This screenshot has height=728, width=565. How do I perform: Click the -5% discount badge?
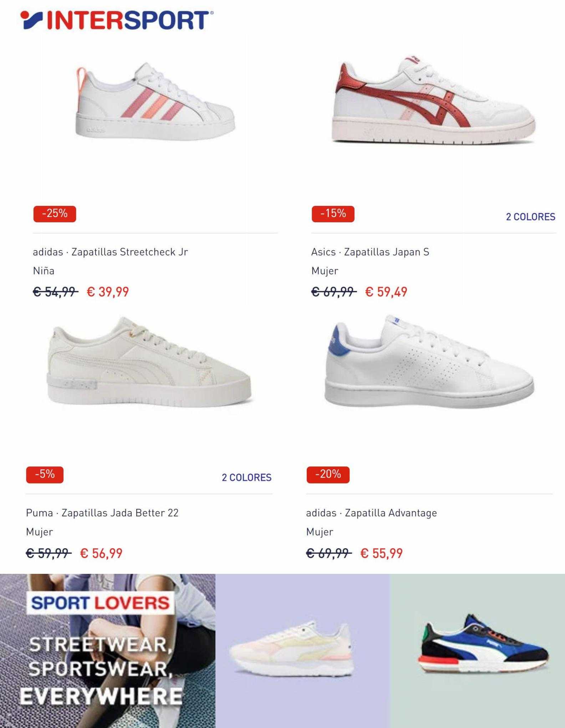pos(45,475)
